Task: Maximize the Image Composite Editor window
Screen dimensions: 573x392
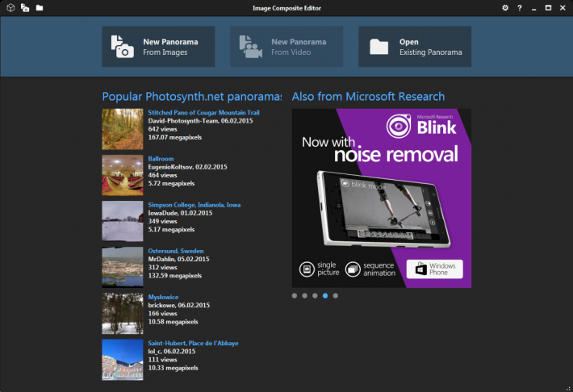Action: click(548, 8)
